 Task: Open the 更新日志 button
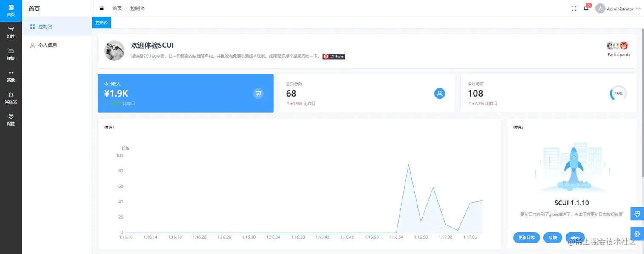pos(526,237)
